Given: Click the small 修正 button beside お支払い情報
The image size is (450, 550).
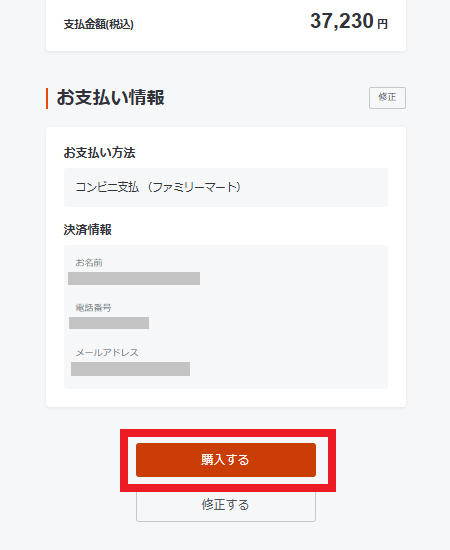Looking at the screenshot, I should click(x=387, y=98).
